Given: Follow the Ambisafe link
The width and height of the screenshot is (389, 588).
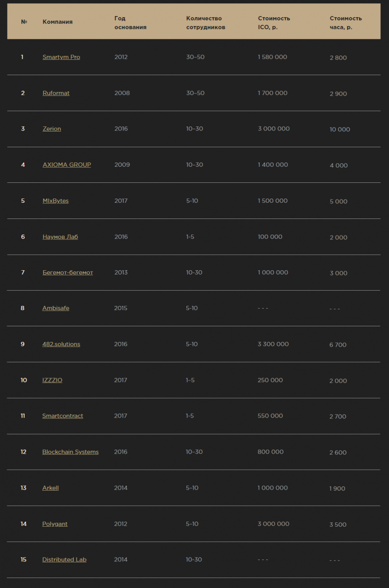Looking at the screenshot, I should (56, 308).
